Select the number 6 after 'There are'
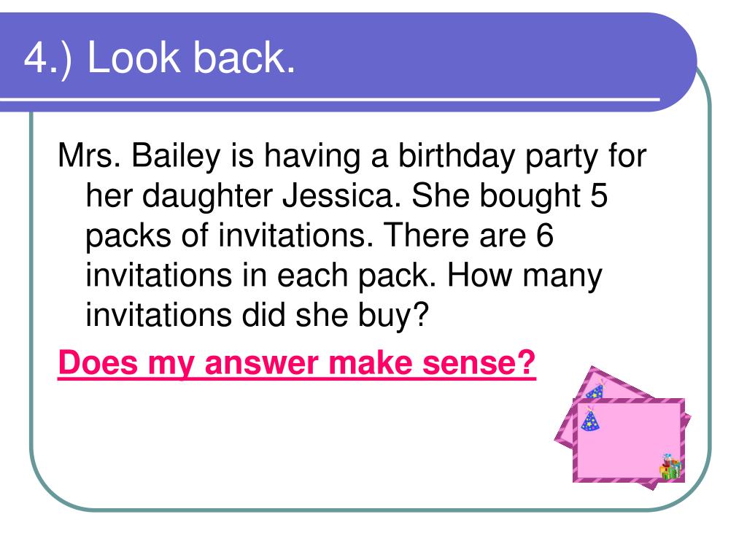 [544, 236]
